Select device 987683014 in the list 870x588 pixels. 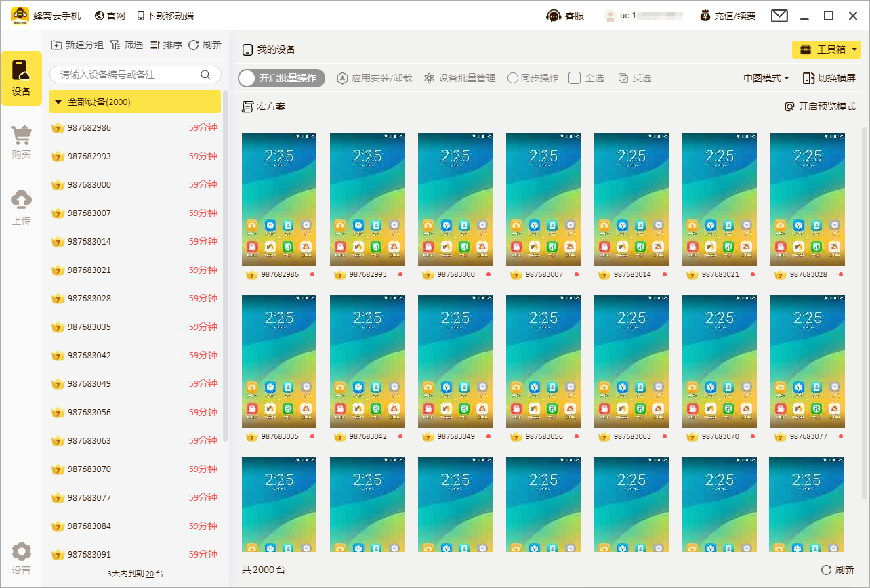(136, 241)
